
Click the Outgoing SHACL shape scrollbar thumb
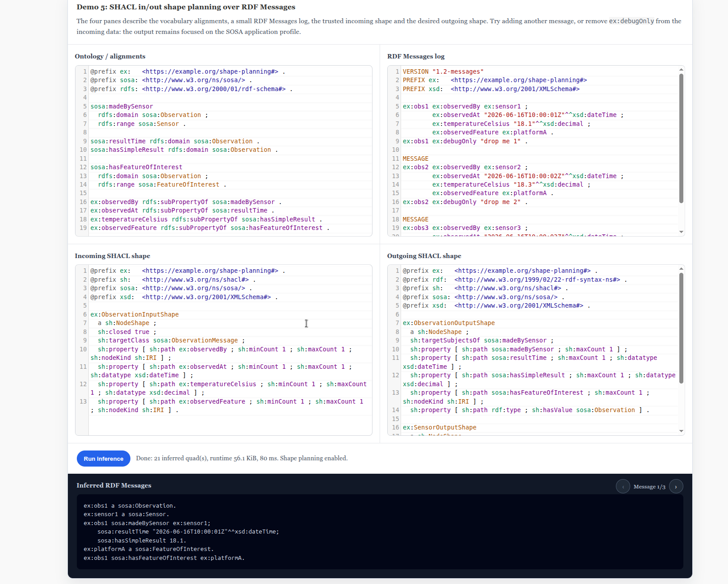pyautogui.click(x=681, y=328)
